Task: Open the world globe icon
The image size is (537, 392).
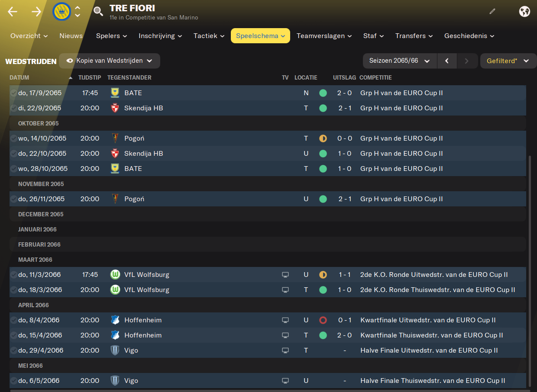Action: (x=524, y=11)
